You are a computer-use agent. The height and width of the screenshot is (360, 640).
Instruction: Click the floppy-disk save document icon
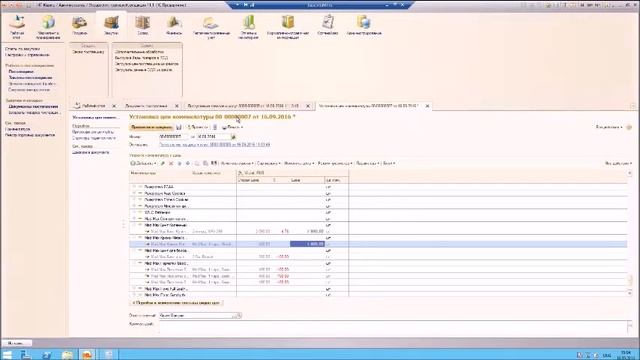click(179, 127)
